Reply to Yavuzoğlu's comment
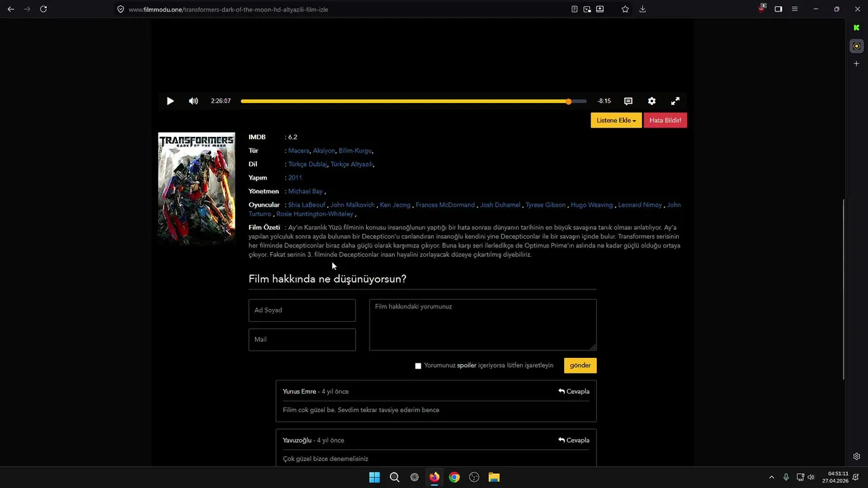The width and height of the screenshot is (868, 488). click(574, 441)
